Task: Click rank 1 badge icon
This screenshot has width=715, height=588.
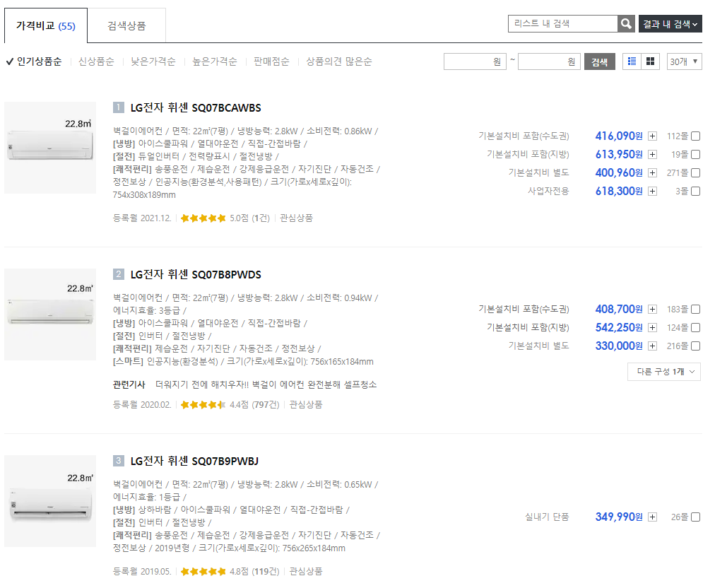Action: [x=119, y=107]
